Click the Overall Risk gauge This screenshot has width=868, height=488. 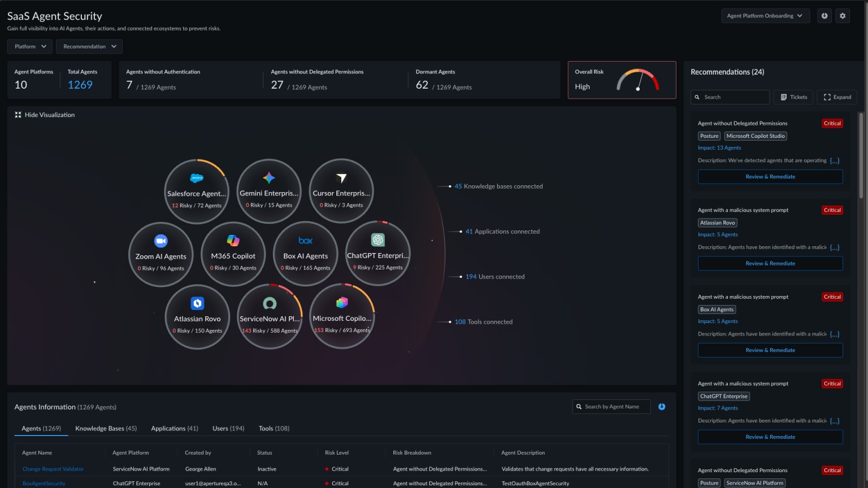click(638, 80)
